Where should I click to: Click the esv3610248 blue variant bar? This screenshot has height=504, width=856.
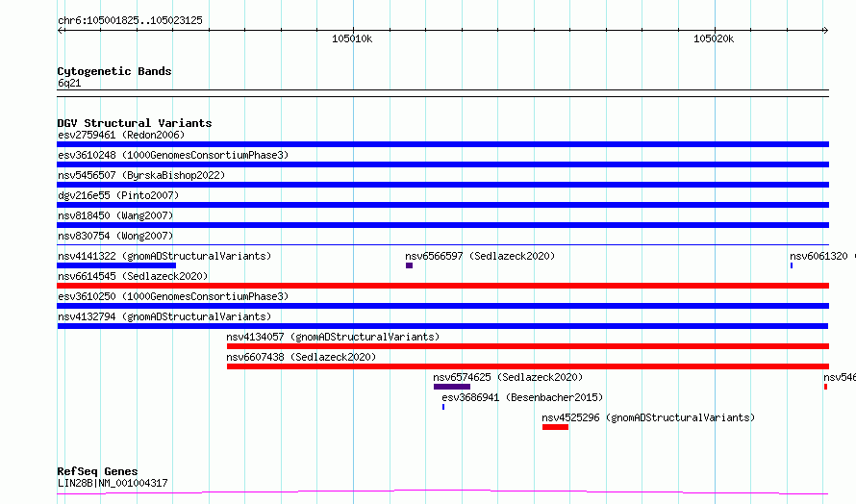[x=442, y=164]
